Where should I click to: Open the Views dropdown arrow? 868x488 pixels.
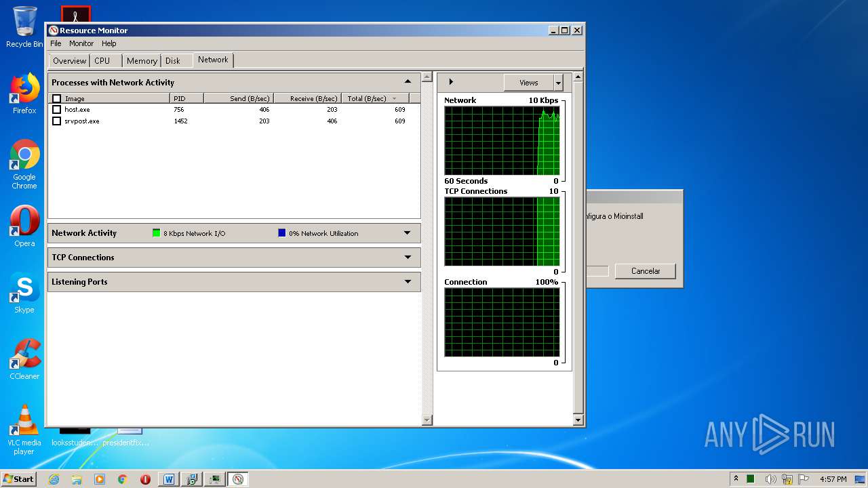[x=558, y=83]
